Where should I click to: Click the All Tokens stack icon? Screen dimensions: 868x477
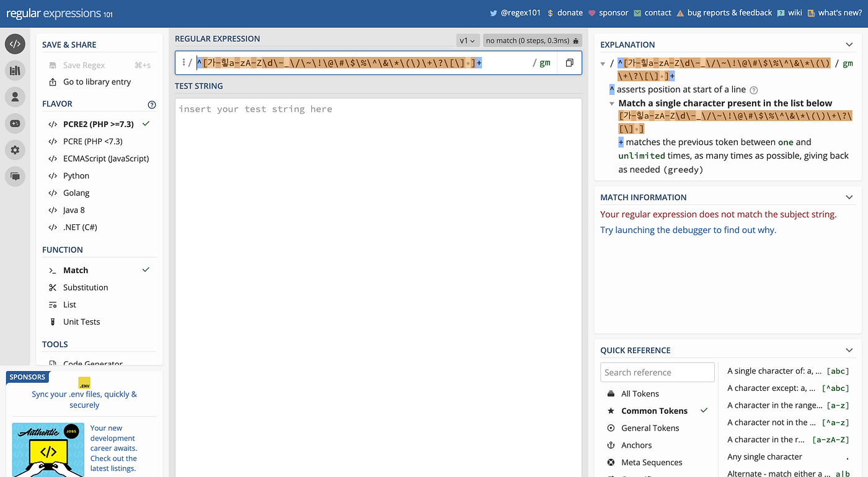pos(611,394)
